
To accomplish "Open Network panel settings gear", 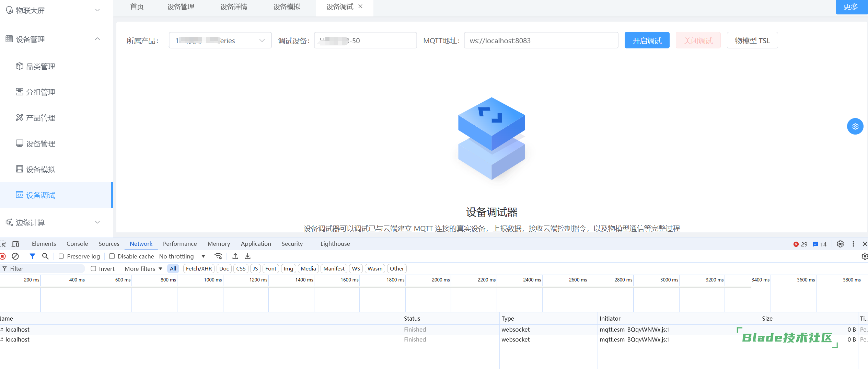I will click(x=865, y=256).
